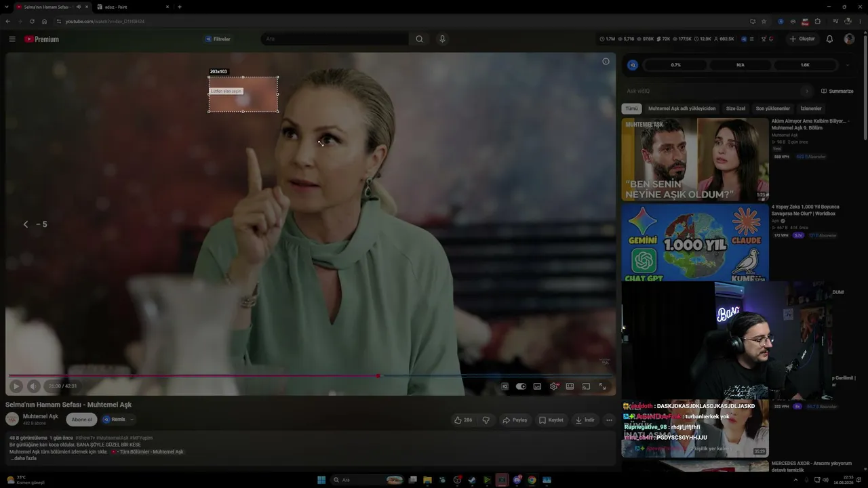Image resolution: width=868 pixels, height=488 pixels.
Task: Click the YouTube search input field
Action: click(x=336, y=39)
